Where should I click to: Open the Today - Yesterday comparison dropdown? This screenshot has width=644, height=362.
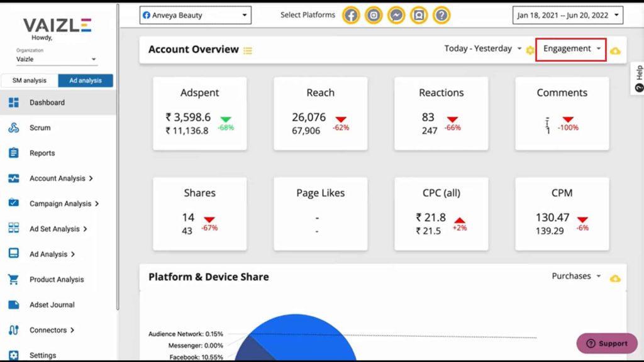point(483,48)
